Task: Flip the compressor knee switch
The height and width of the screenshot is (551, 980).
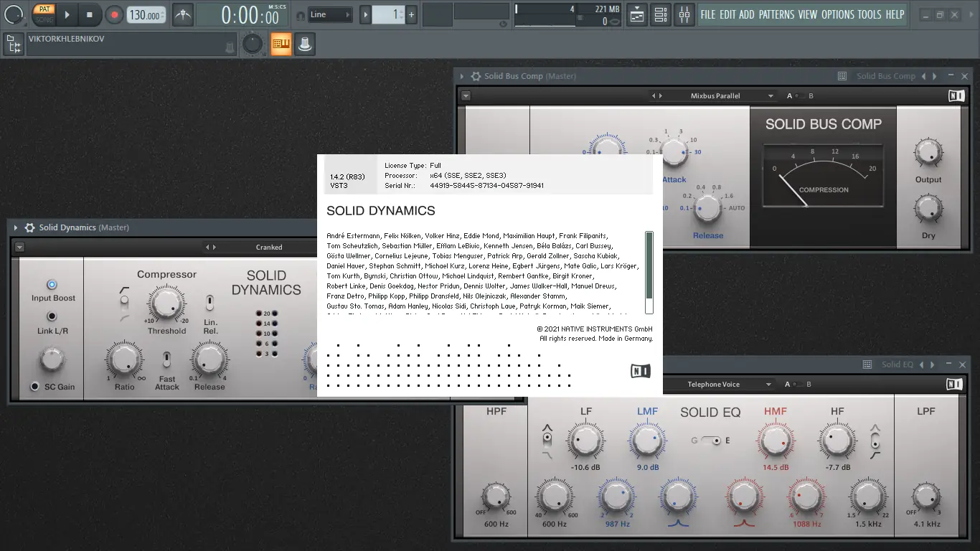Action: click(125, 304)
